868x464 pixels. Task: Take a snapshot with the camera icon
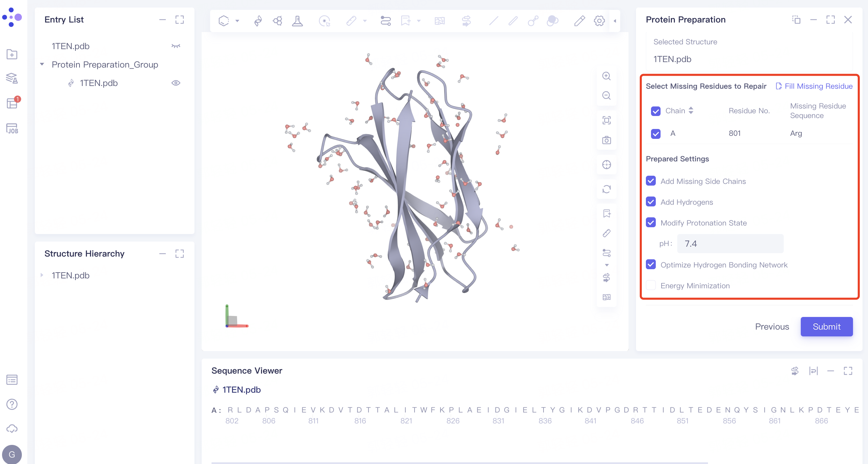tap(606, 140)
